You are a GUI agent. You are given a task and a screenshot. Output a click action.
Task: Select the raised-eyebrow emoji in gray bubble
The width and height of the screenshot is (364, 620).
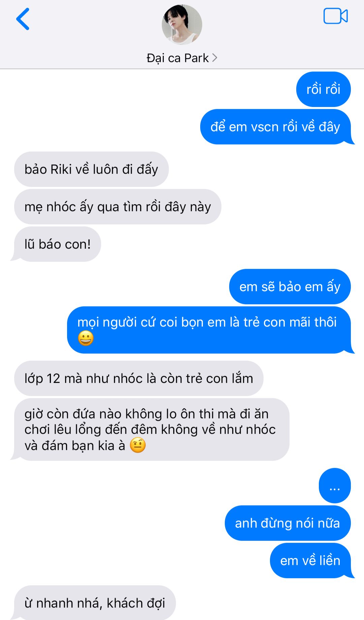point(138,445)
